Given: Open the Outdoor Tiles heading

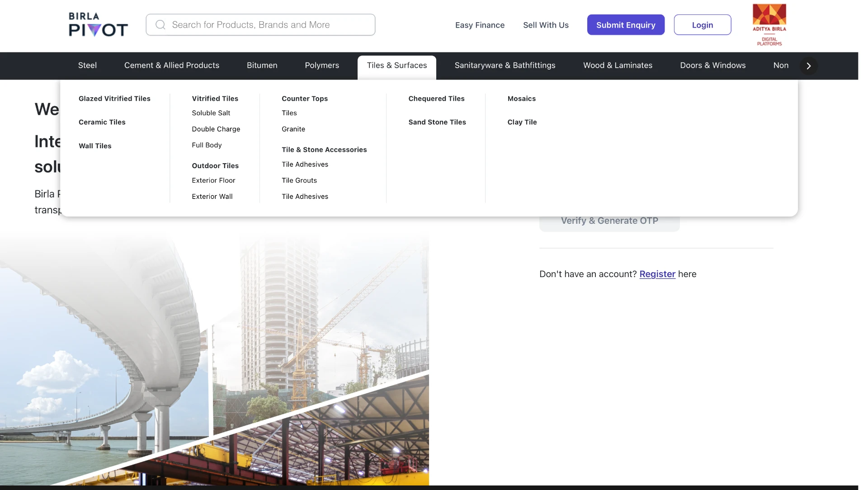Looking at the screenshot, I should click(215, 166).
